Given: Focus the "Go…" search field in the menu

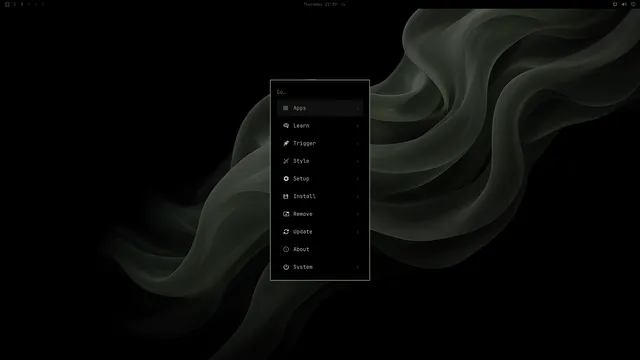Looking at the screenshot, I should click(x=320, y=92).
